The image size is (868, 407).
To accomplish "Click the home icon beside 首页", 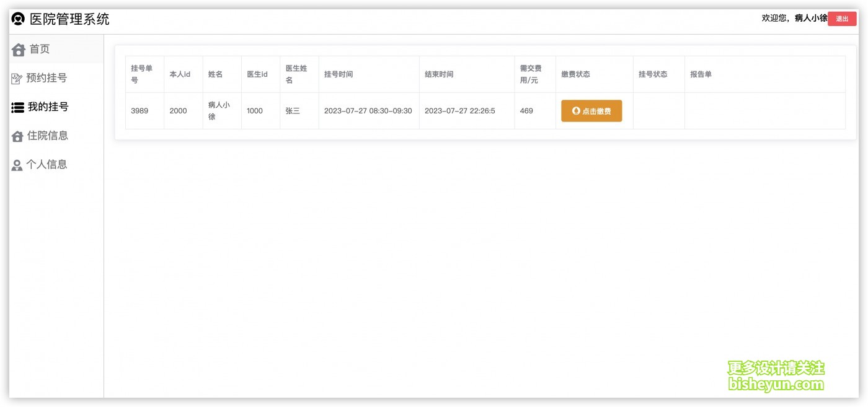I will pyautogui.click(x=19, y=50).
